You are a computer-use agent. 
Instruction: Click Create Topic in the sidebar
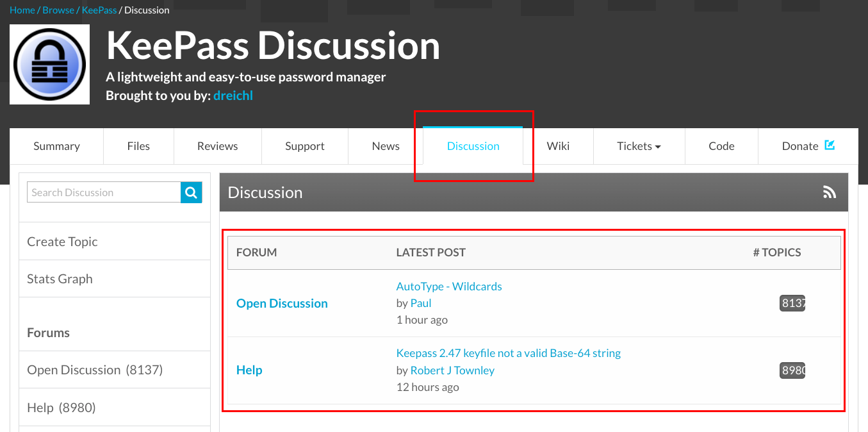tap(62, 242)
